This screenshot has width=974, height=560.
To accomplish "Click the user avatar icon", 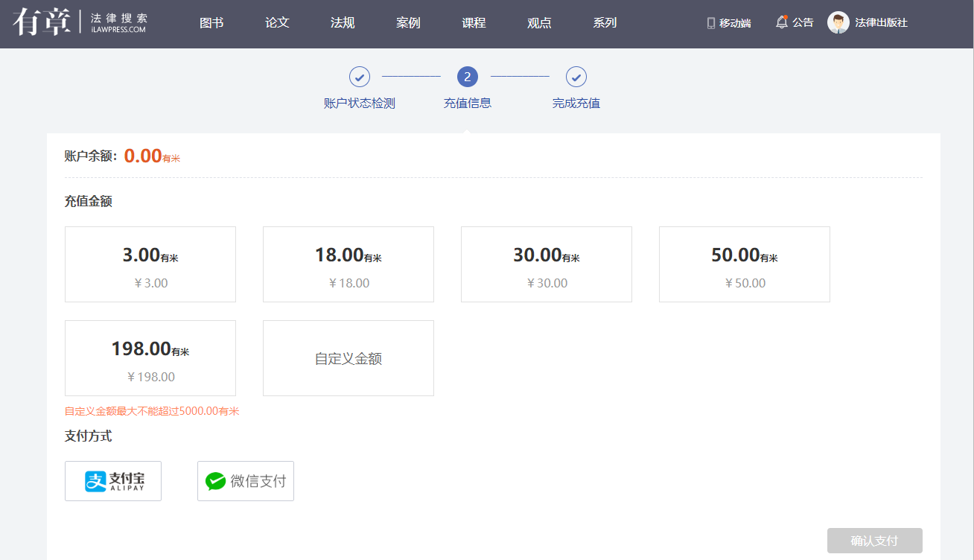I will [838, 22].
